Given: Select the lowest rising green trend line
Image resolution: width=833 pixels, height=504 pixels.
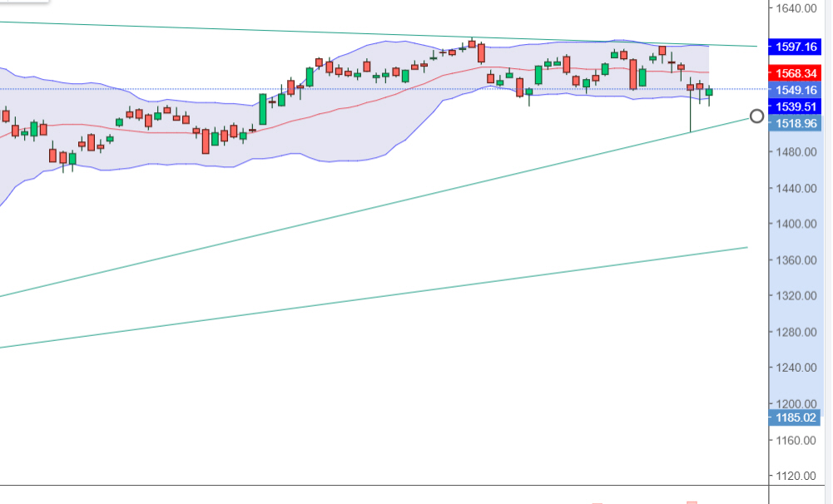Looking at the screenshot, I should tap(374, 297).
